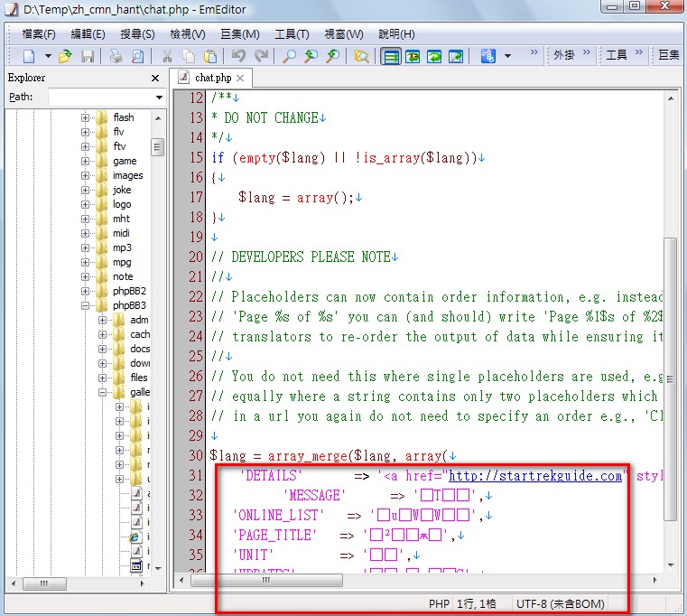The width and height of the screenshot is (687, 616).
Task: Click Explorer tree vertical scrollbar thumb
Action: (x=157, y=147)
